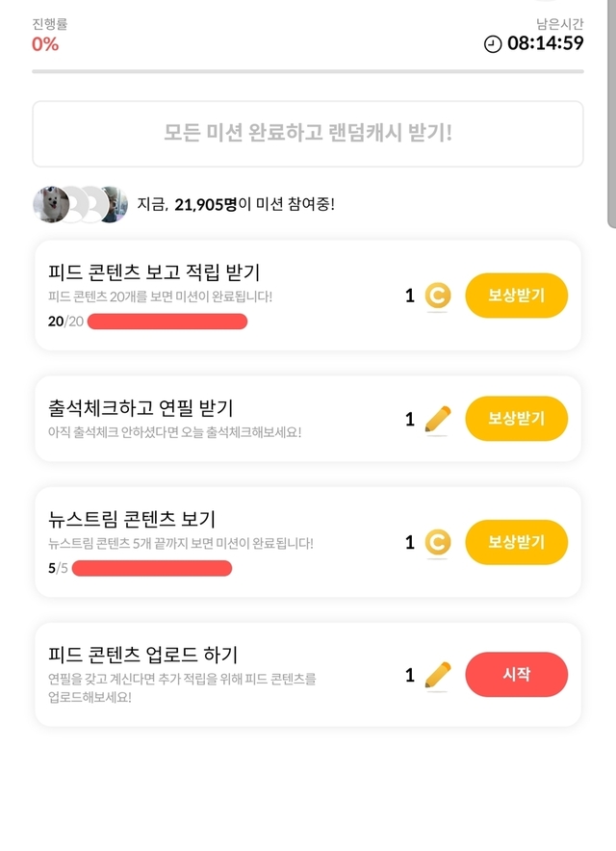This screenshot has width=616, height=851.
Task: Claim reward for 출석체크하고 연필 받기
Action: coord(516,419)
